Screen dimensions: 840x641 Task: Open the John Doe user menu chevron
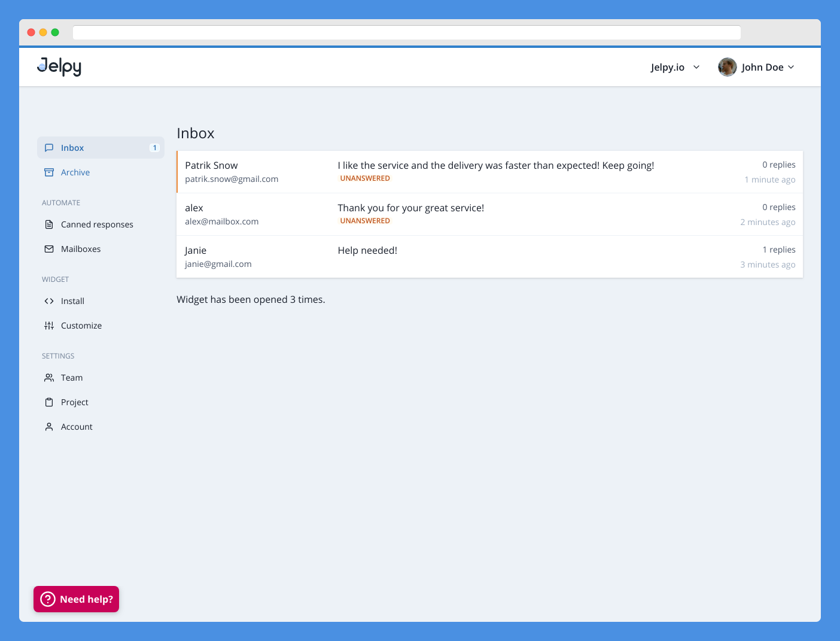point(791,67)
